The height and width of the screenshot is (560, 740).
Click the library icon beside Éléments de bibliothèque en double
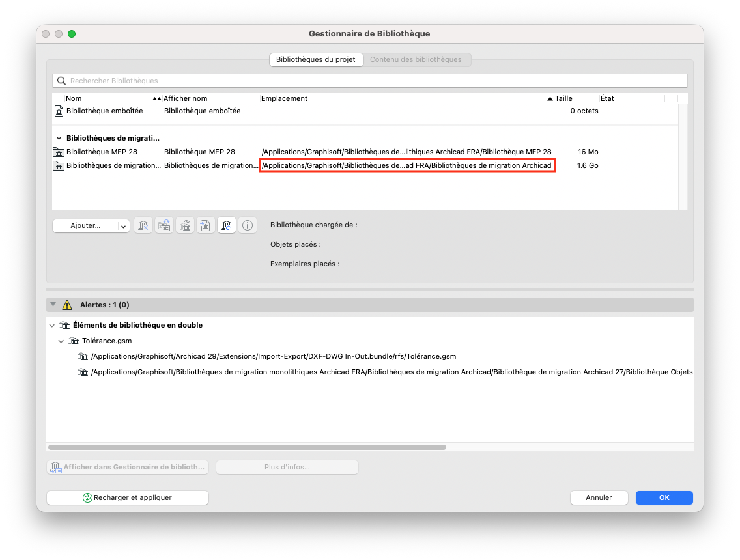pos(64,325)
